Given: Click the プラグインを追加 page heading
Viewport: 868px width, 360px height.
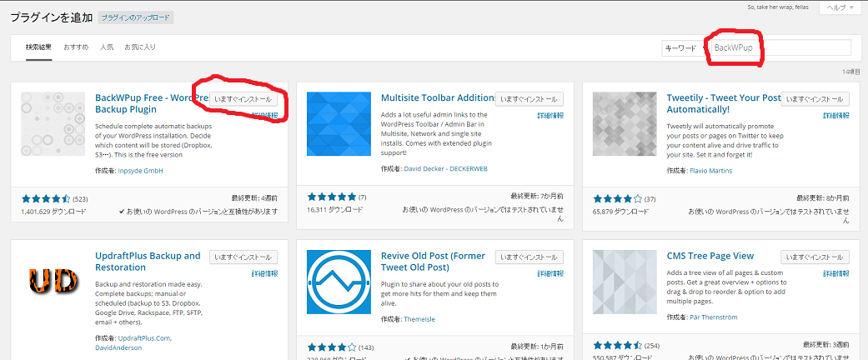Looking at the screenshot, I should click(x=52, y=17).
